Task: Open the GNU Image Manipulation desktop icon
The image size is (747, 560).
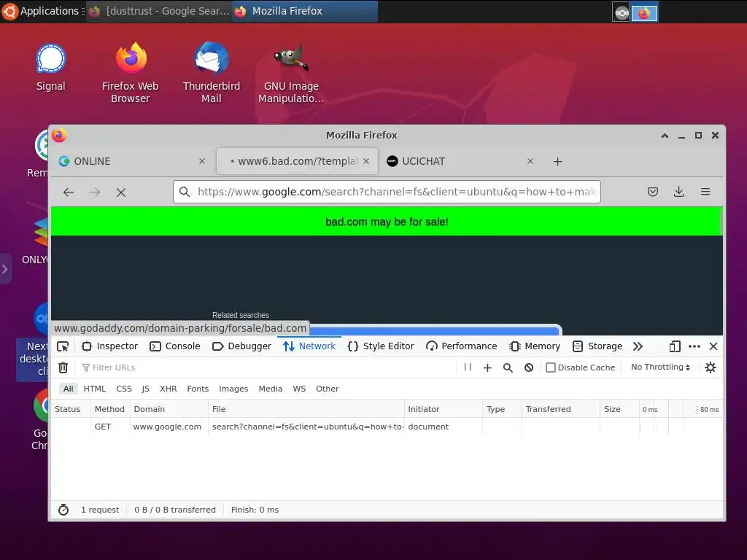Action: click(291, 72)
